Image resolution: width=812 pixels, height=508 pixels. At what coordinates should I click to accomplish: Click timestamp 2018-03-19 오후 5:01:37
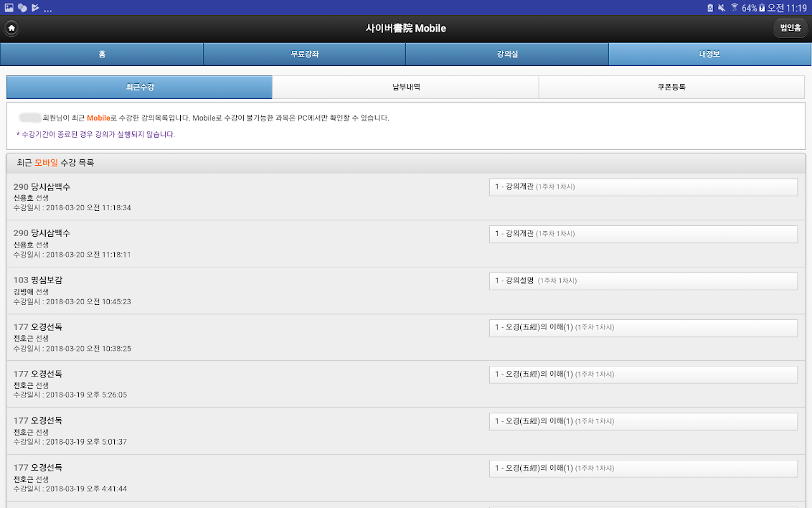(x=86, y=442)
